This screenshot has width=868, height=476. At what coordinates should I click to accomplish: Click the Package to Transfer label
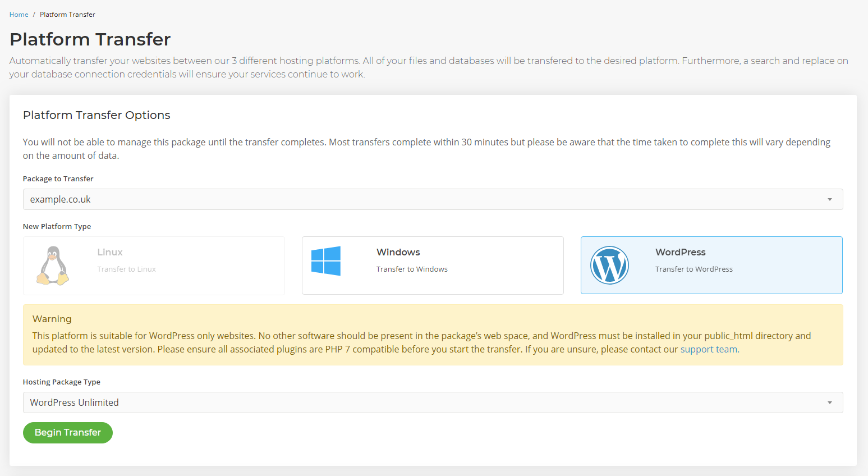click(58, 179)
